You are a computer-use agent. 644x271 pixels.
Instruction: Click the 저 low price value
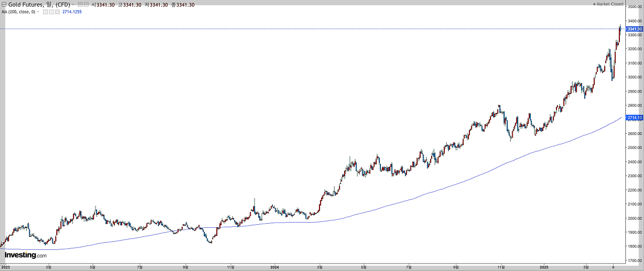159,5
